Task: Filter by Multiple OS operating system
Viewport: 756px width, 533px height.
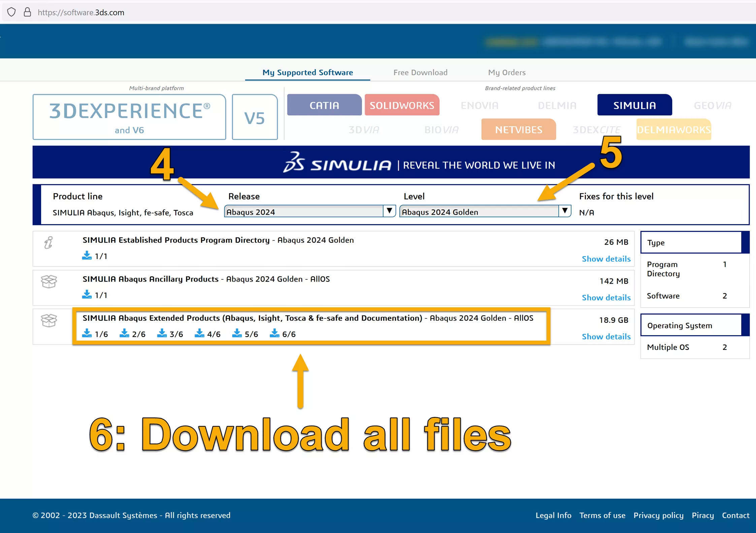Action: point(687,347)
